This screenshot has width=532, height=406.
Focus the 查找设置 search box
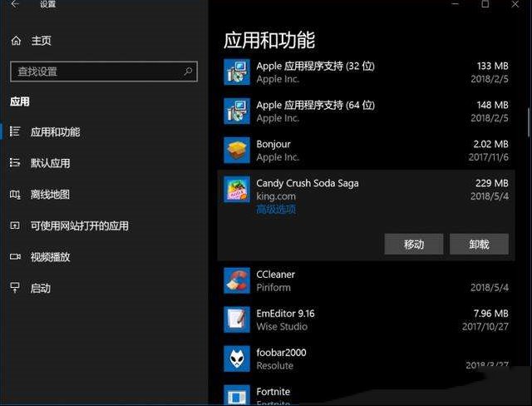pos(104,72)
